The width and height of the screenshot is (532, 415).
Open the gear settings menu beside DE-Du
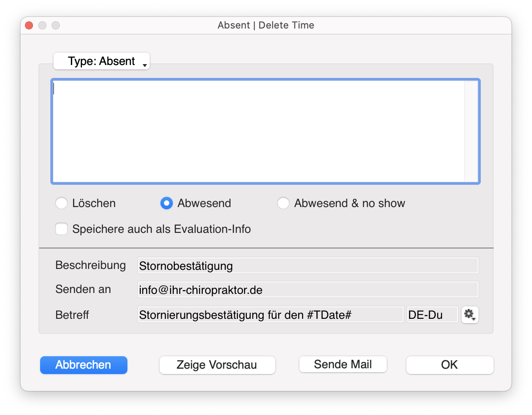click(x=470, y=315)
